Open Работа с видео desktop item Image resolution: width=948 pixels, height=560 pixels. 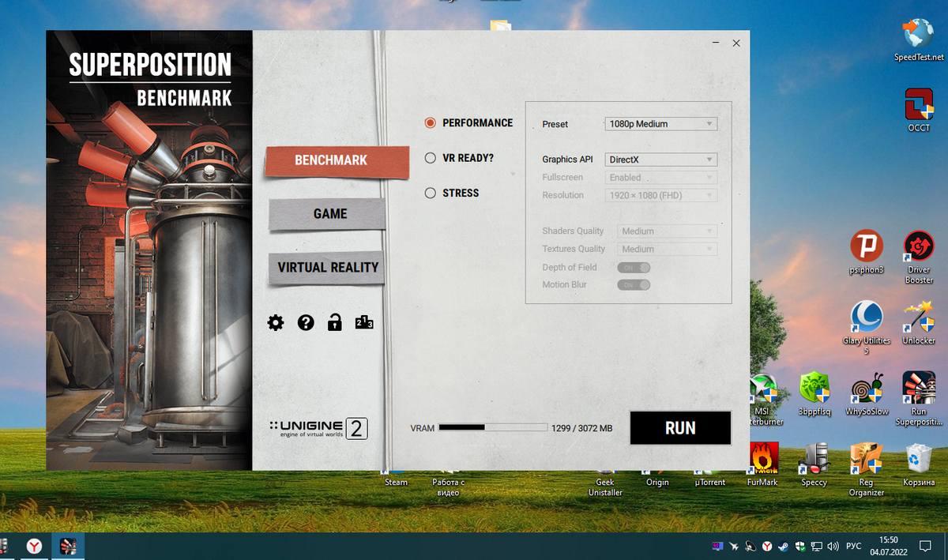[x=448, y=487]
